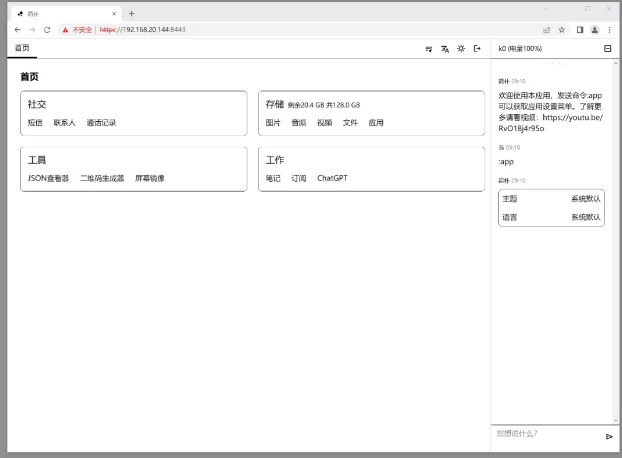The image size is (622, 458).
Task: Collapse the chat panel with square icon
Action: [x=607, y=48]
